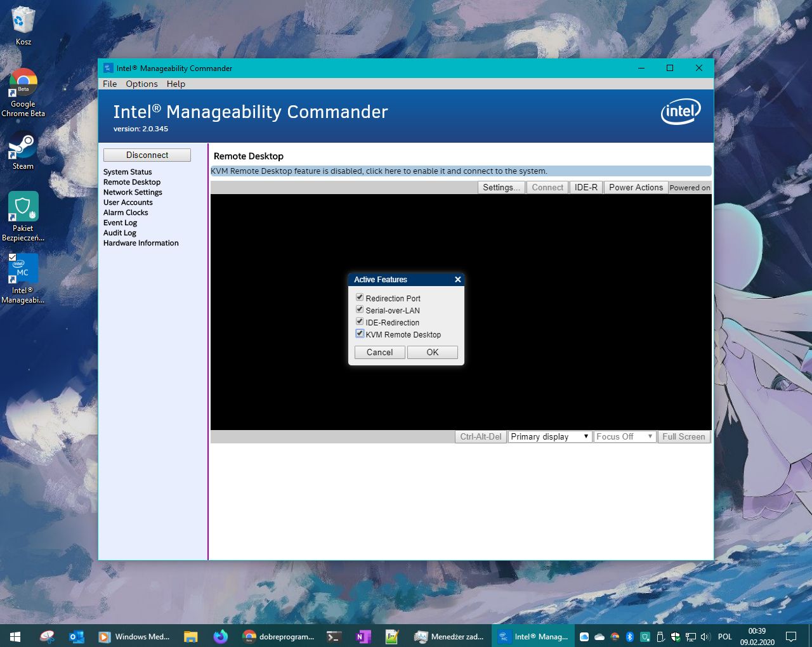Open the Power Actions button

point(636,187)
